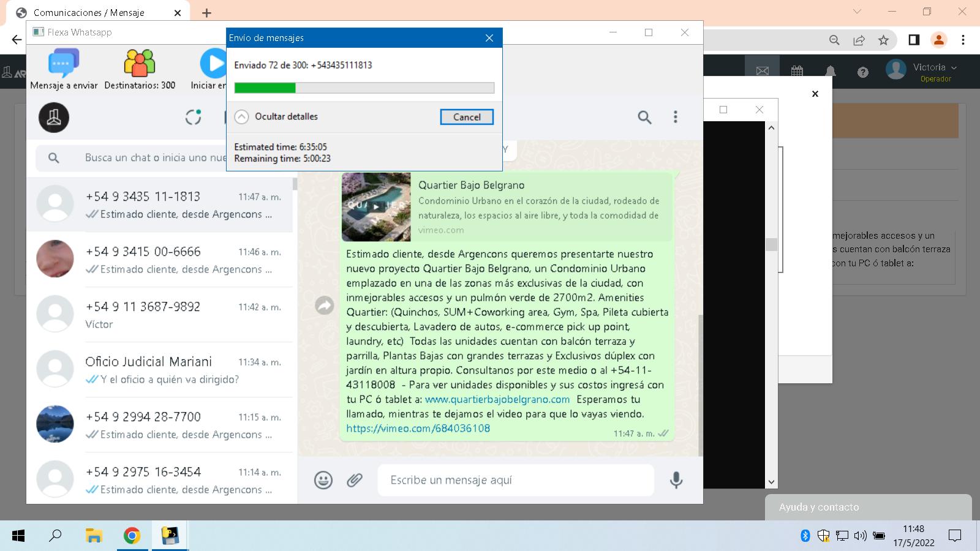This screenshot has width=980, height=551.
Task: Open the chat three-dot menu
Action: click(676, 117)
